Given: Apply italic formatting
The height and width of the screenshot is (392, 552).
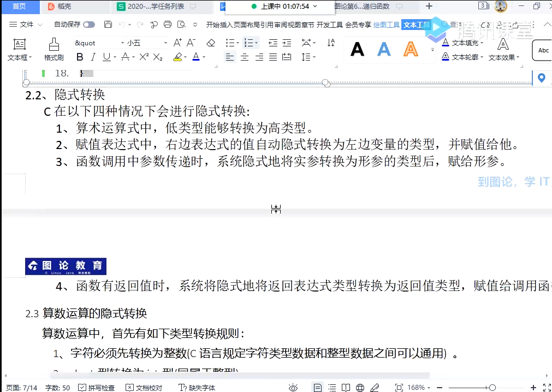Looking at the screenshot, I should pyautogui.click(x=93, y=57).
